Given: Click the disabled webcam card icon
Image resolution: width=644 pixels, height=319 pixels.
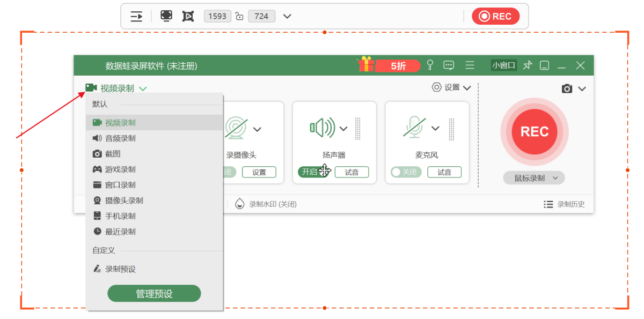Looking at the screenshot, I should click(236, 129).
